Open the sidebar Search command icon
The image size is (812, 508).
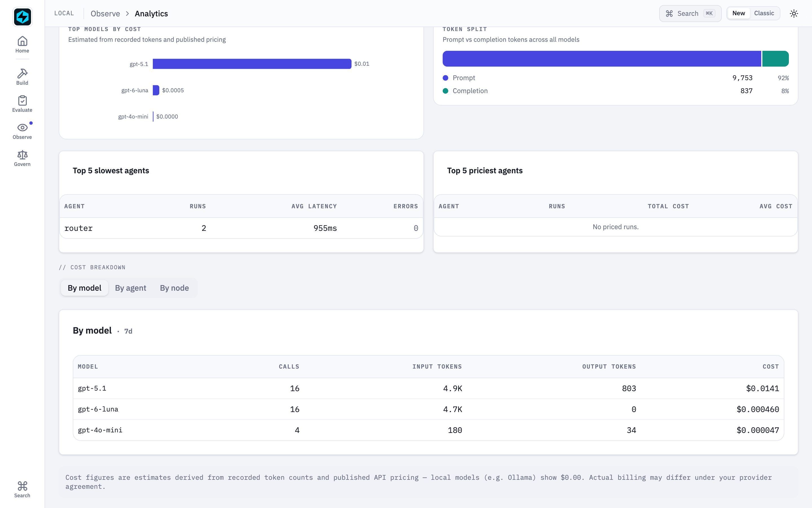(x=22, y=489)
